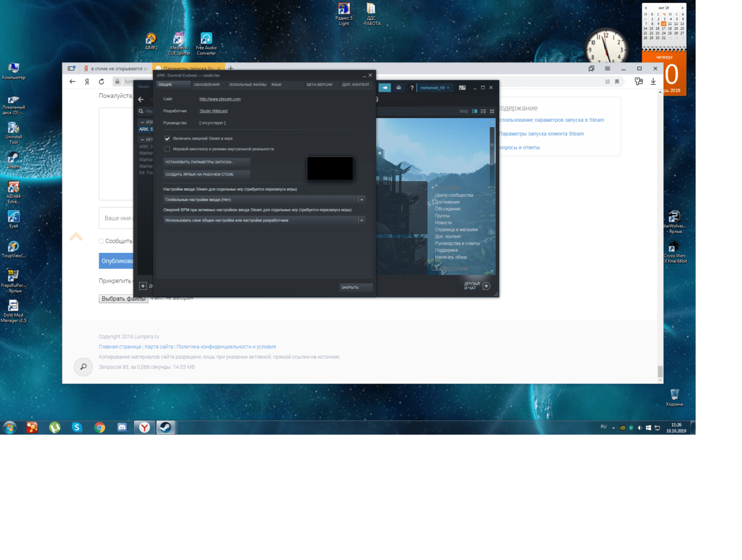This screenshot has height=560, width=742.
Task: Click browser bookmark flag icon
Action: tap(617, 82)
